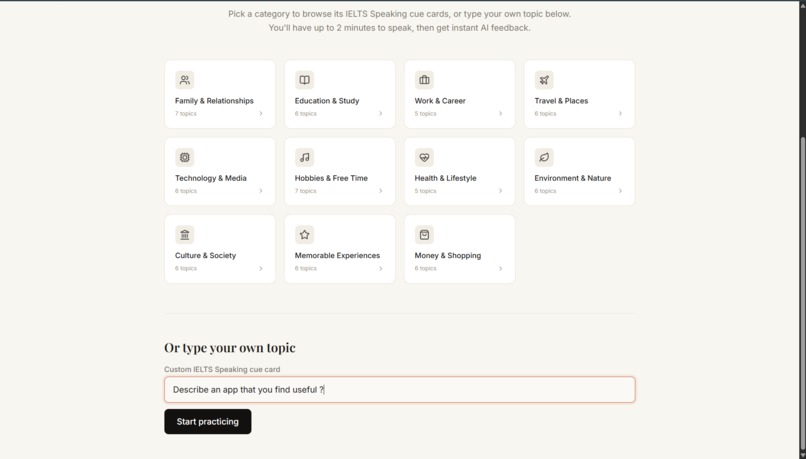Expand Education & Study using its chevron
Screen dimensions: 806x459
click(x=380, y=114)
